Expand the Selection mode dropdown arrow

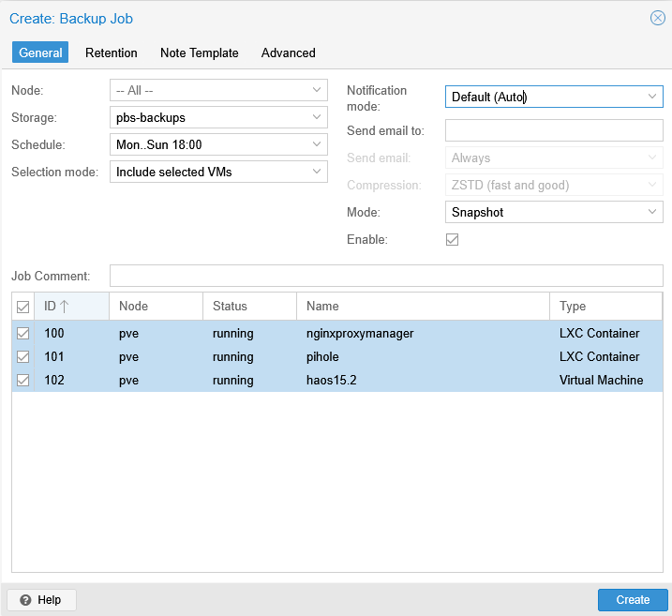[x=317, y=172]
